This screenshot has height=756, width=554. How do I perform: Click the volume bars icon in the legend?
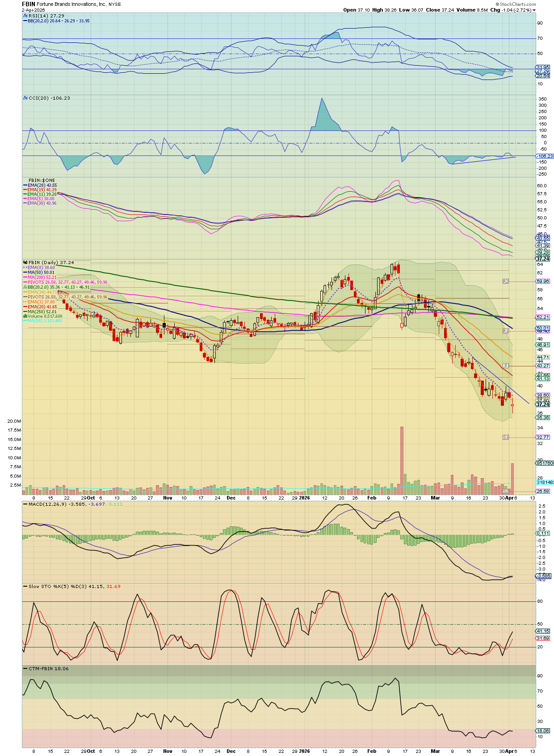point(25,316)
